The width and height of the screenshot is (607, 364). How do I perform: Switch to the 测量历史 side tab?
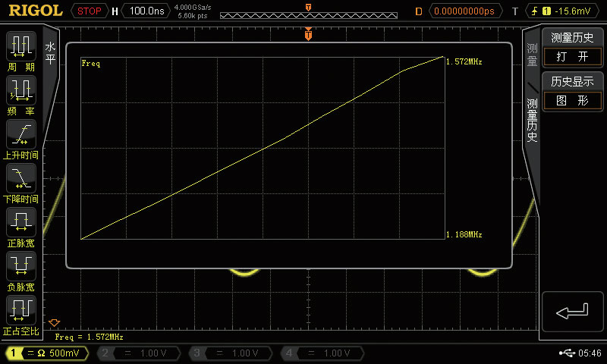[x=532, y=120]
